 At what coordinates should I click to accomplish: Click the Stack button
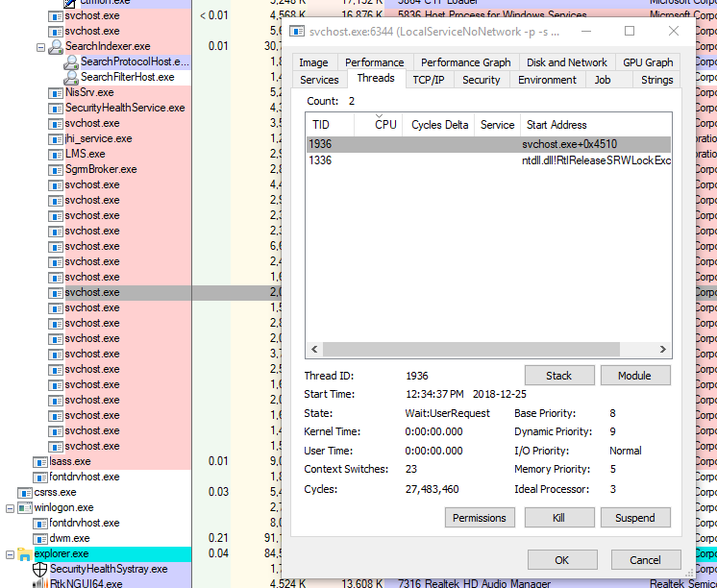559,376
